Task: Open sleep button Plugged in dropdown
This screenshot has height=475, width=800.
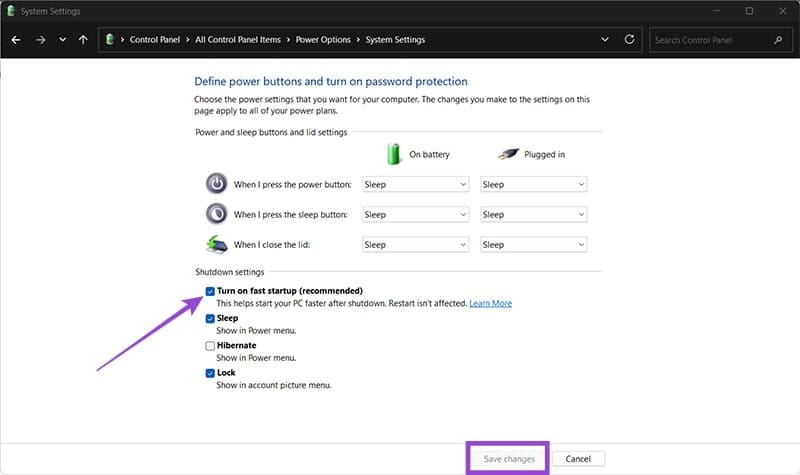Action: point(533,214)
